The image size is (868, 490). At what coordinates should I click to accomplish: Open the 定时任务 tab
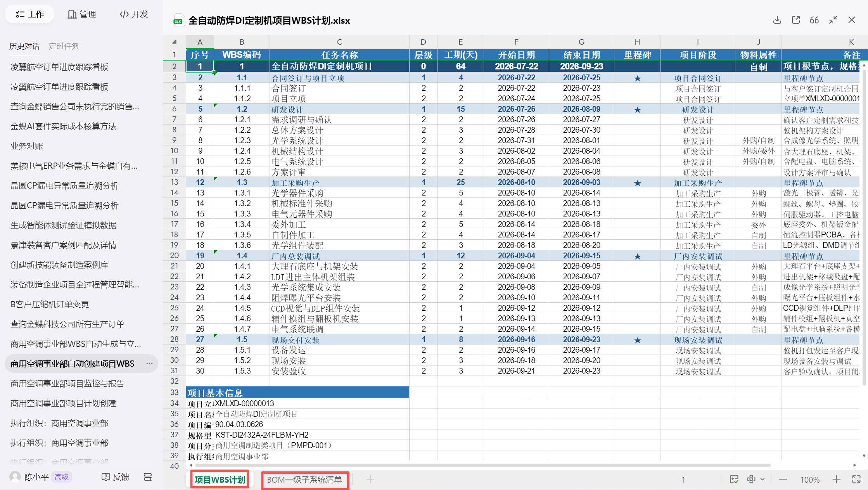coord(64,46)
